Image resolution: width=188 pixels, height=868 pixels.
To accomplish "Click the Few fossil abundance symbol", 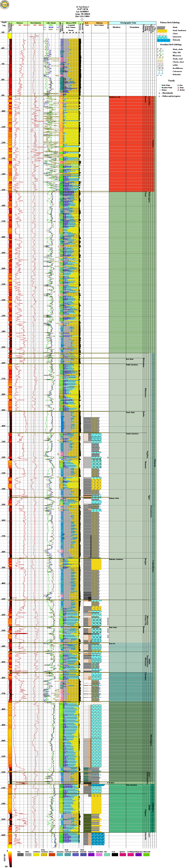I will 178,86.
